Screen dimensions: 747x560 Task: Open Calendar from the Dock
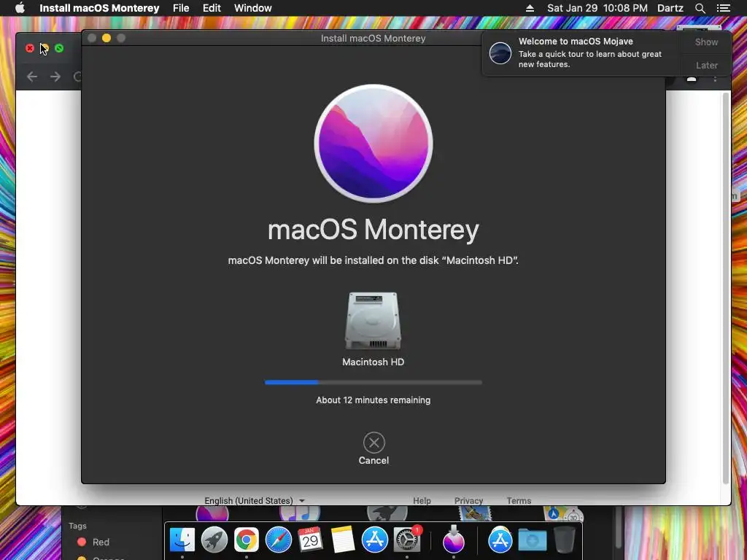(x=311, y=540)
